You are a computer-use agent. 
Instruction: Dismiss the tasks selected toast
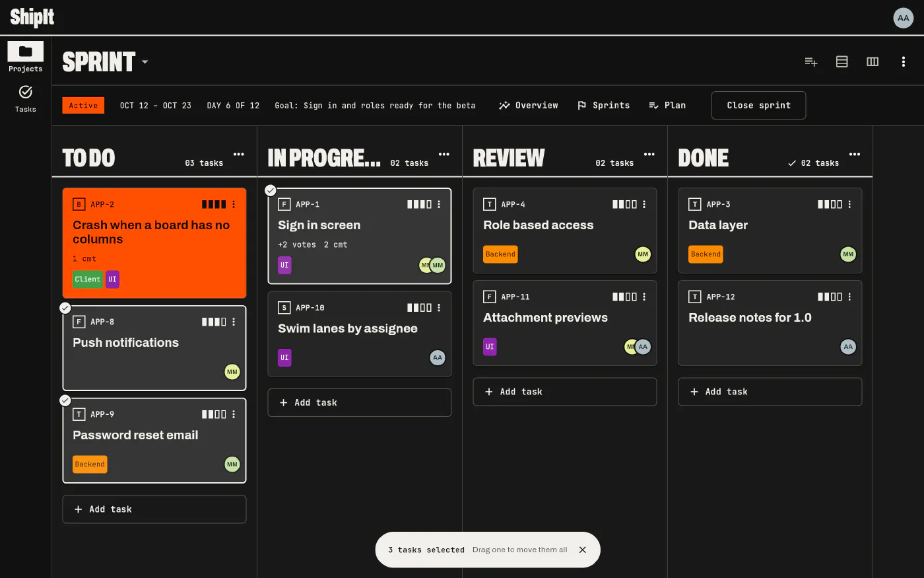coord(582,550)
